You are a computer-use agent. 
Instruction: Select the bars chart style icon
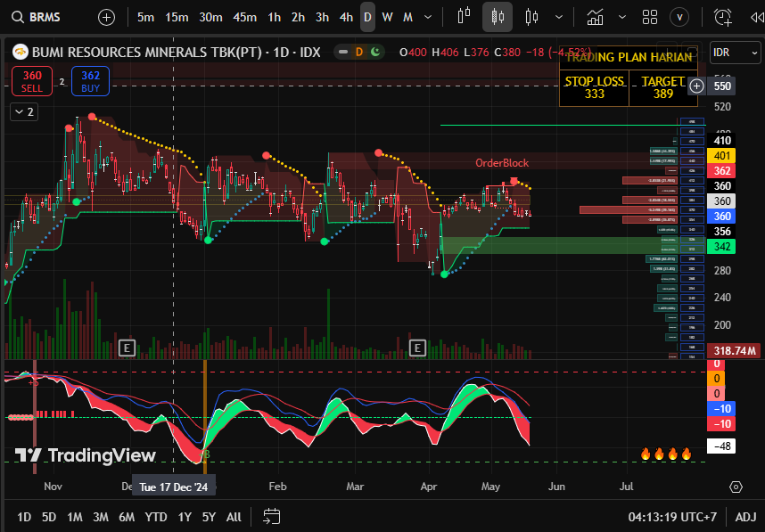(x=464, y=16)
